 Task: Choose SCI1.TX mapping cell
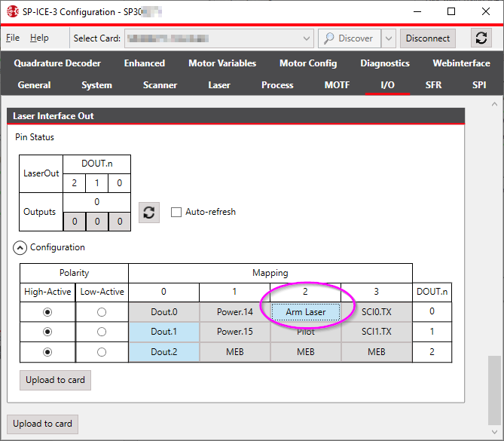pos(377,332)
